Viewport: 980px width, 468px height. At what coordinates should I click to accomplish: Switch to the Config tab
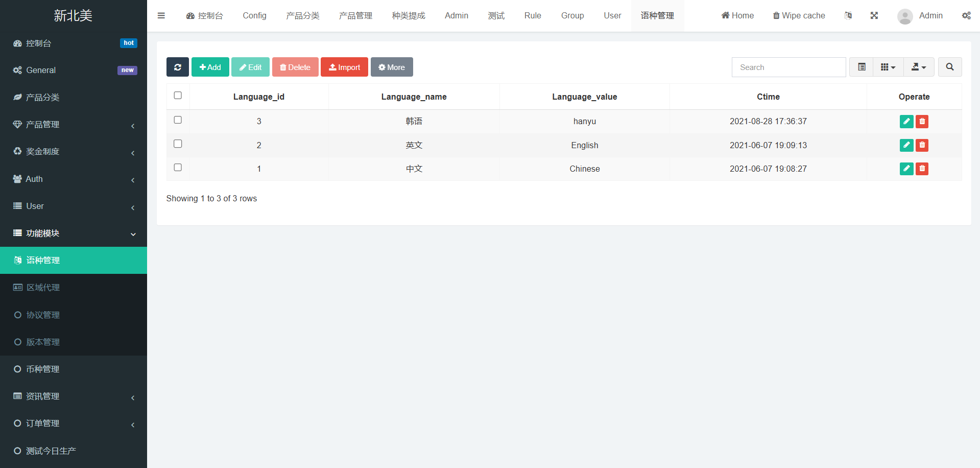pyautogui.click(x=254, y=15)
